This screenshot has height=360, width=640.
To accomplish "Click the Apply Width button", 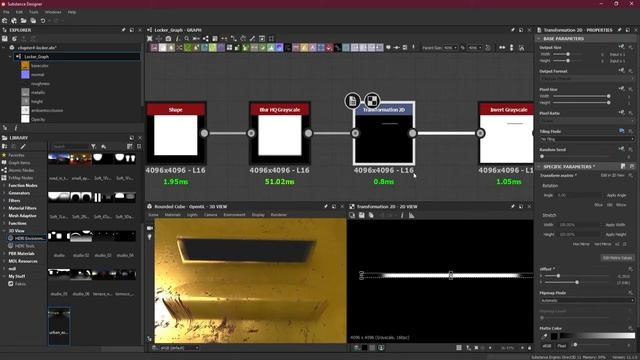I will pyautogui.click(x=616, y=224).
